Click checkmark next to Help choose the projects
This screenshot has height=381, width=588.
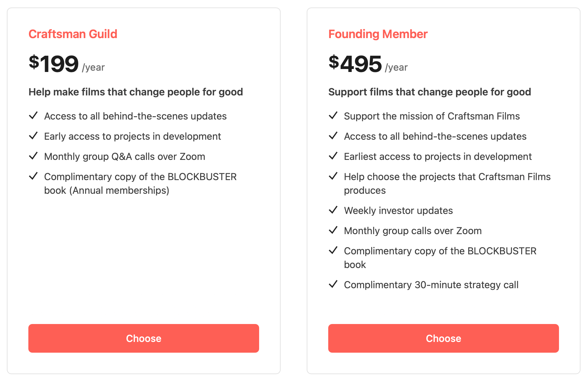[x=333, y=176]
